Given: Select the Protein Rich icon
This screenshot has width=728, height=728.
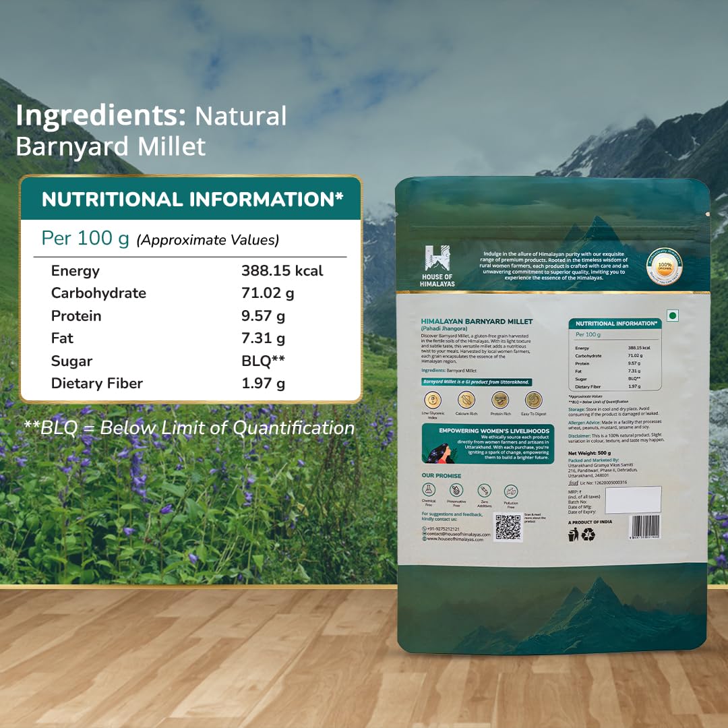Looking at the screenshot, I should click(500, 400).
